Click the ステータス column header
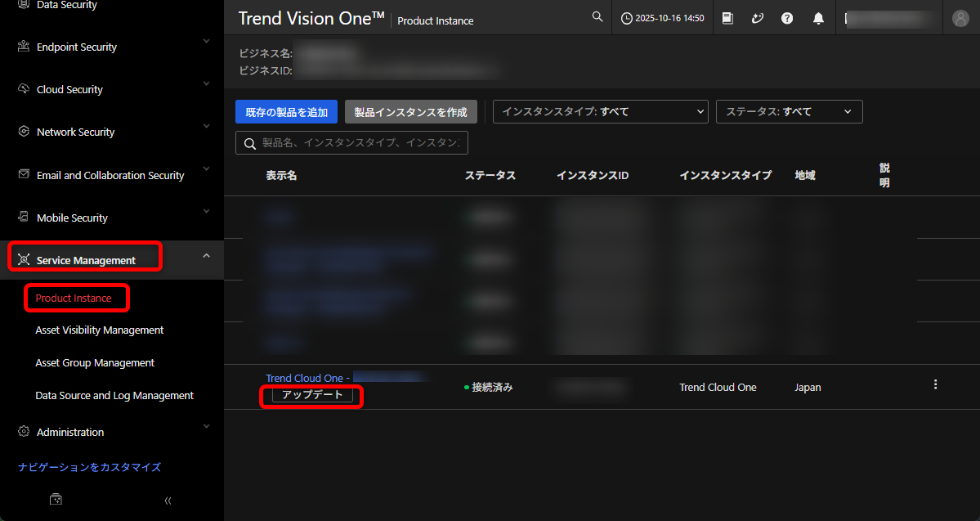980x521 pixels. [490, 175]
